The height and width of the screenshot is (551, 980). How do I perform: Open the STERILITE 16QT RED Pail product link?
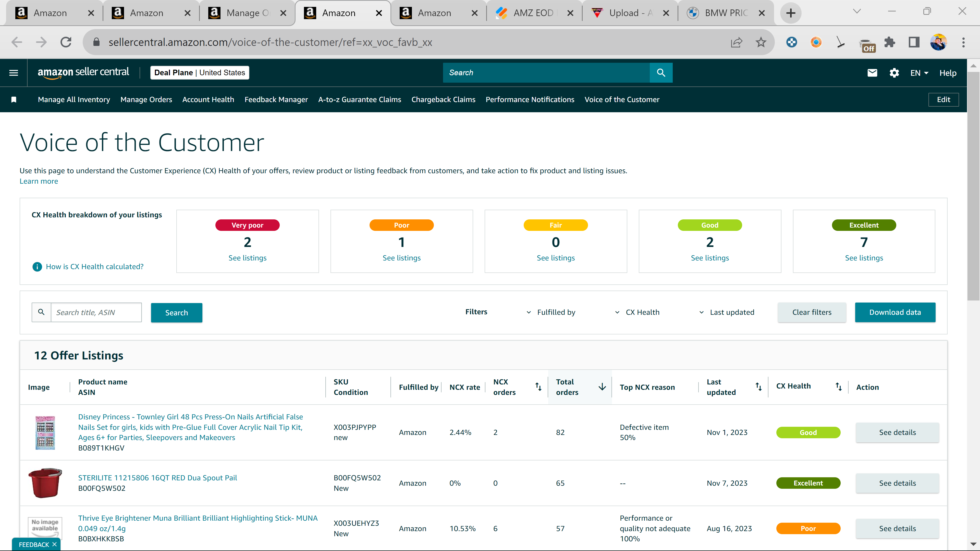click(157, 478)
